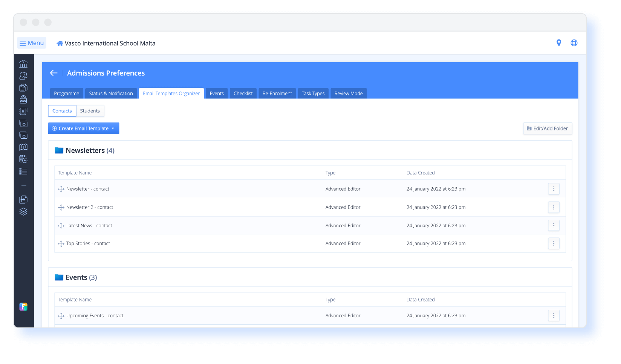Switch to the Re-Enrolment tab
Screen dimensions: 621x364
277,93
